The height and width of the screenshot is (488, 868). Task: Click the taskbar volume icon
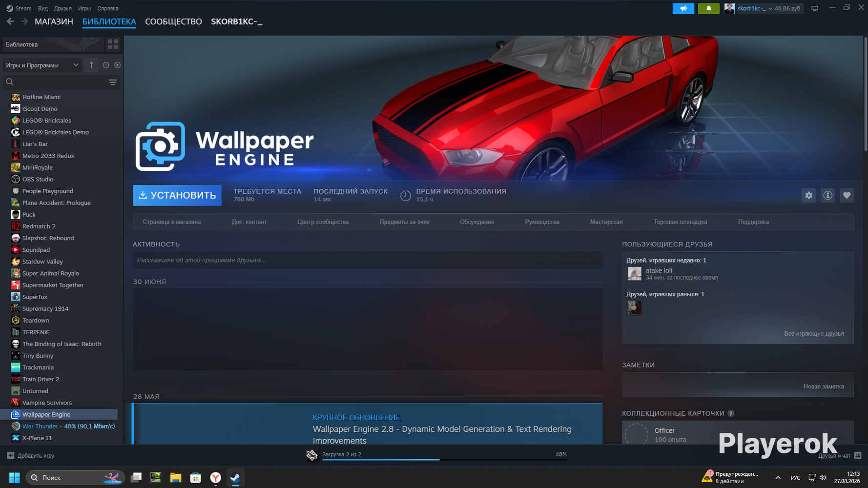click(823, 477)
